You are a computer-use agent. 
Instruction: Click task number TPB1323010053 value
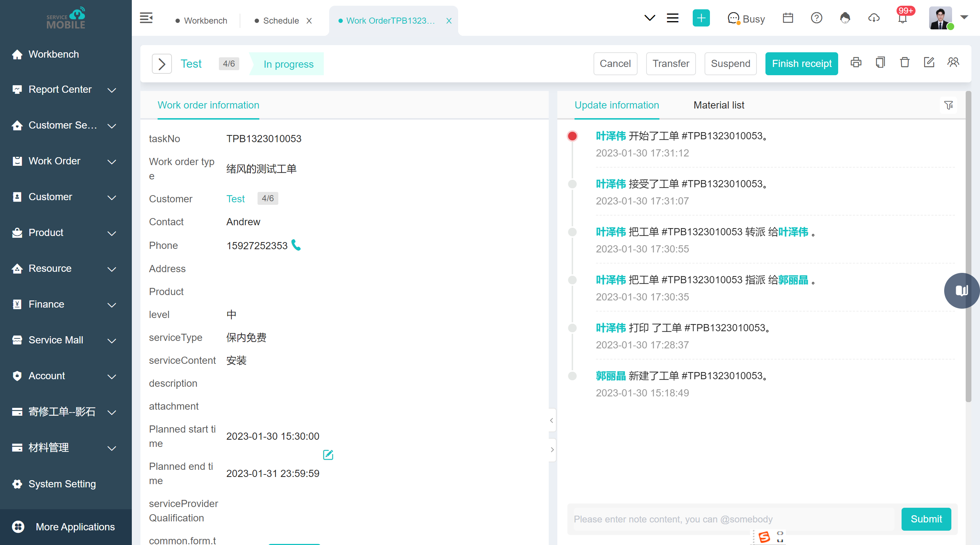[264, 139]
